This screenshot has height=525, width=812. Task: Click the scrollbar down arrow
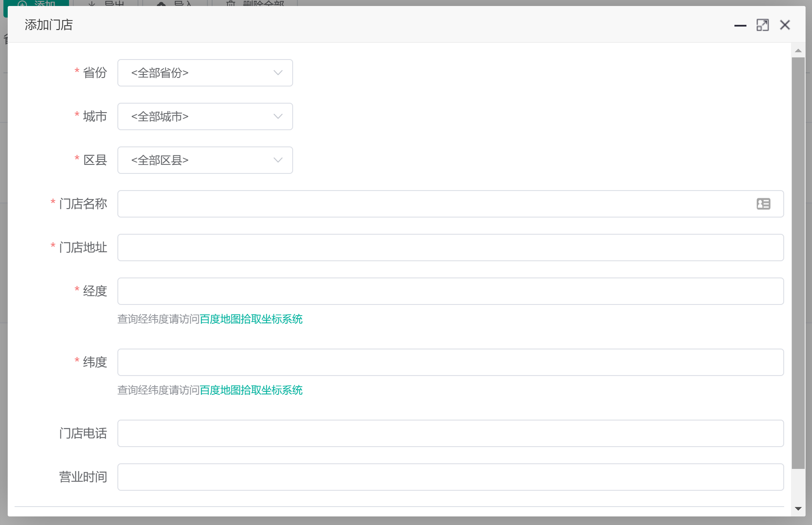[x=798, y=509]
